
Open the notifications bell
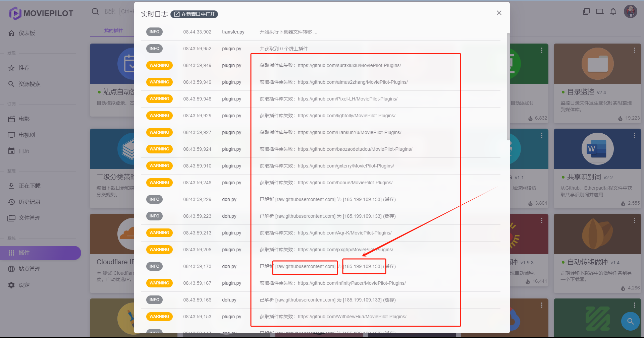click(x=613, y=12)
